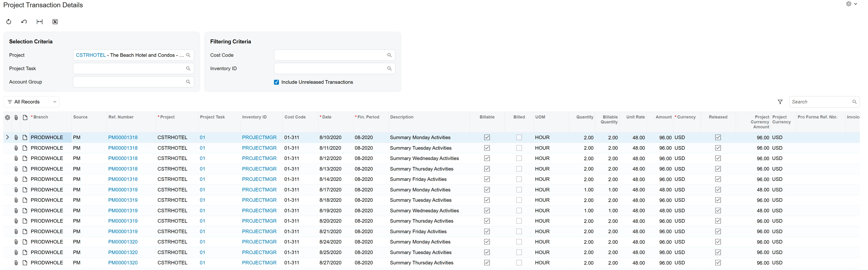Uncheck Include Unreleased Transactions
The image size is (868, 270).
pos(276,82)
